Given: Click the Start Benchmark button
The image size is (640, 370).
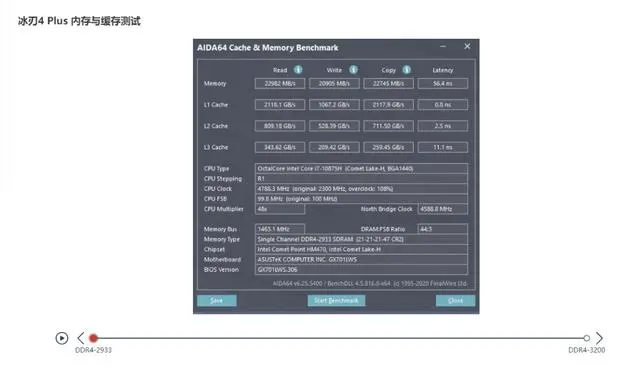Looking at the screenshot, I should point(336,301).
